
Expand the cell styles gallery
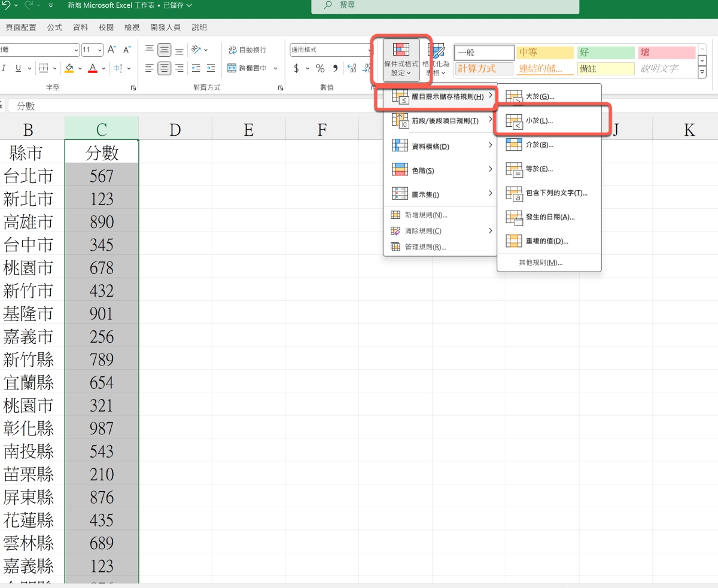click(x=702, y=73)
